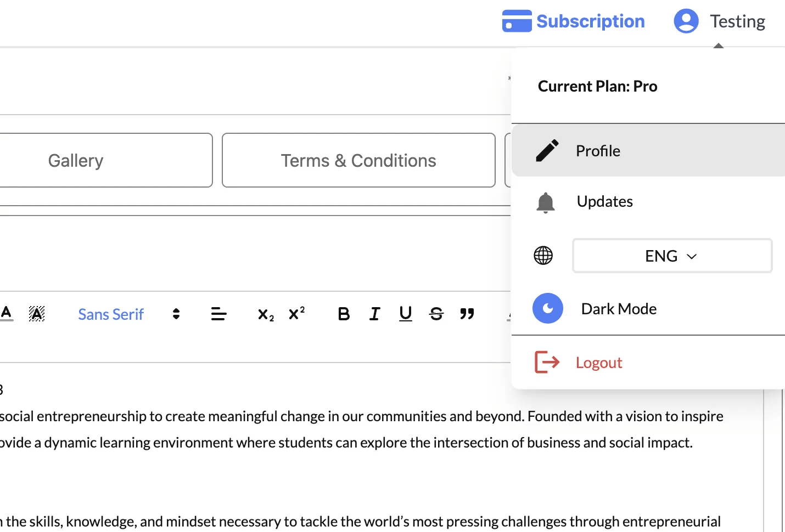Open the text color picker

tap(7, 314)
